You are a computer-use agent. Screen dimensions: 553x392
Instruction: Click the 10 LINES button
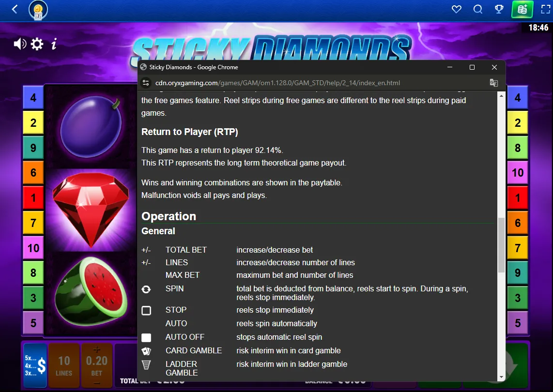tap(64, 365)
